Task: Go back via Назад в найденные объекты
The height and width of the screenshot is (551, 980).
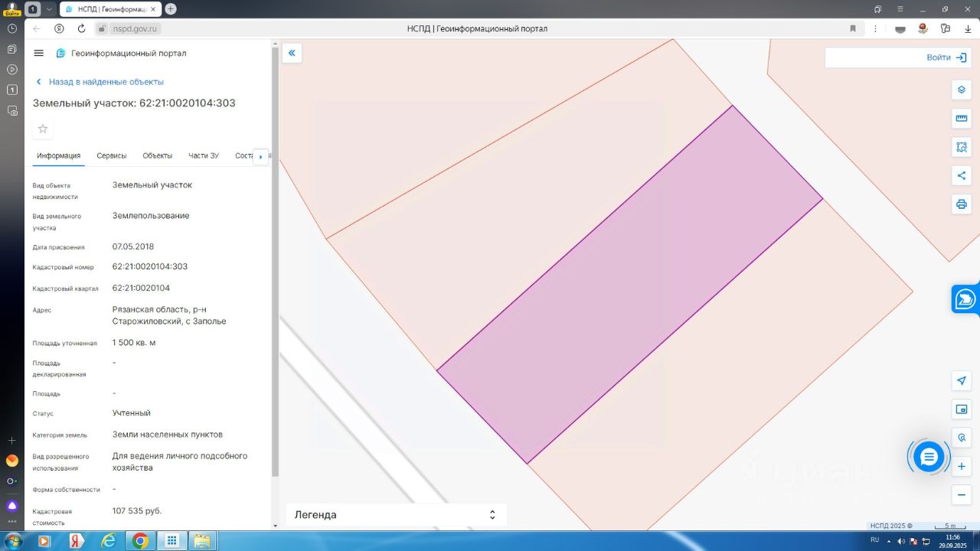Action: click(x=100, y=82)
